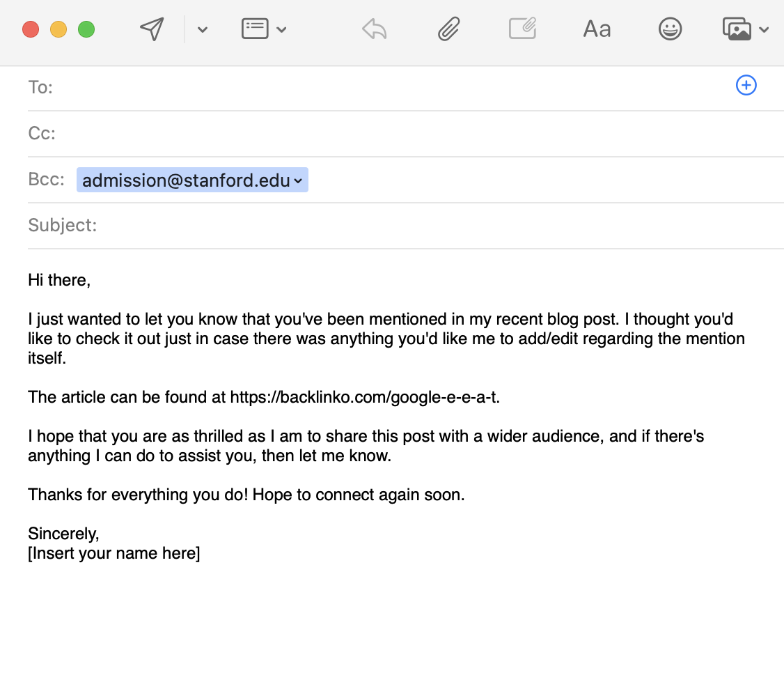
Task: Click the yellow minimize window button
Action: click(58, 29)
